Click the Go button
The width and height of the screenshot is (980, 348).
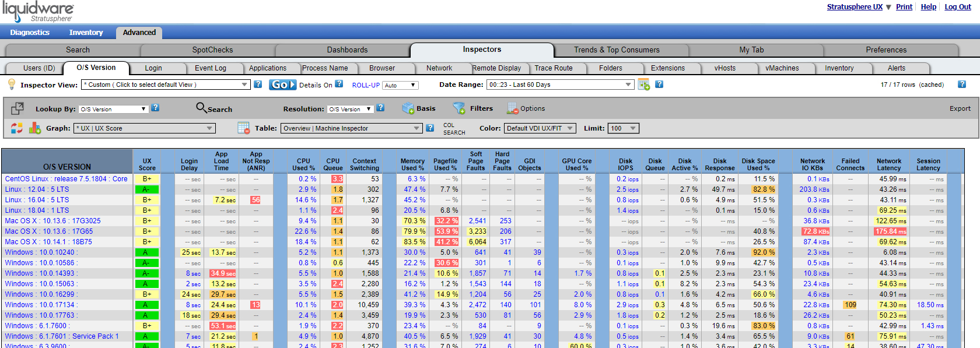pos(283,85)
